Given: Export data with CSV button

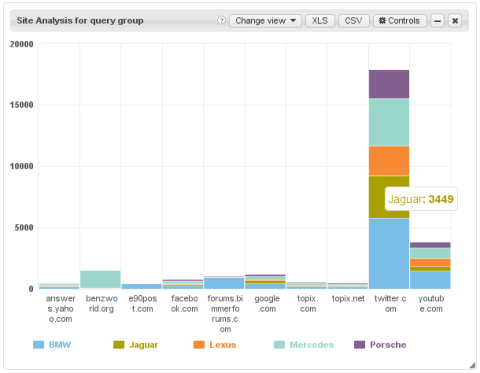Looking at the screenshot, I should click(353, 21).
